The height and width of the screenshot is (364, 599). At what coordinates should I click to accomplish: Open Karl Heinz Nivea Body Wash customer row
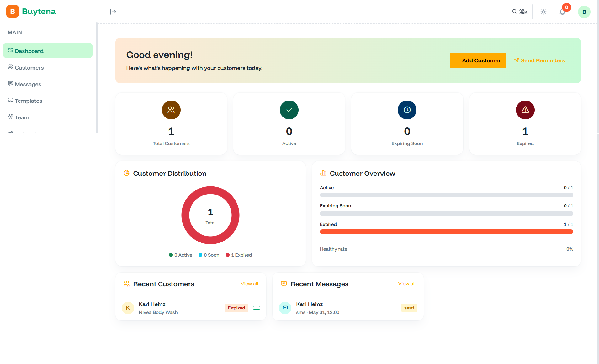pyautogui.click(x=191, y=308)
